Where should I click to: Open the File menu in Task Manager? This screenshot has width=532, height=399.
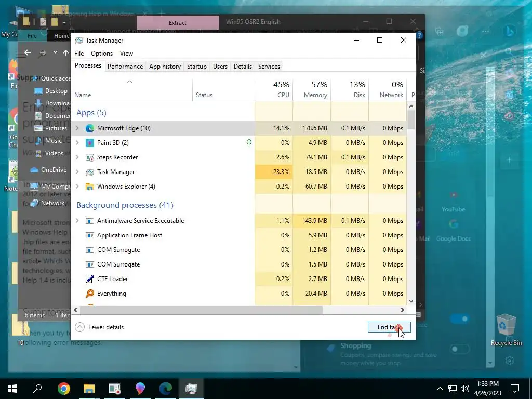79,54
